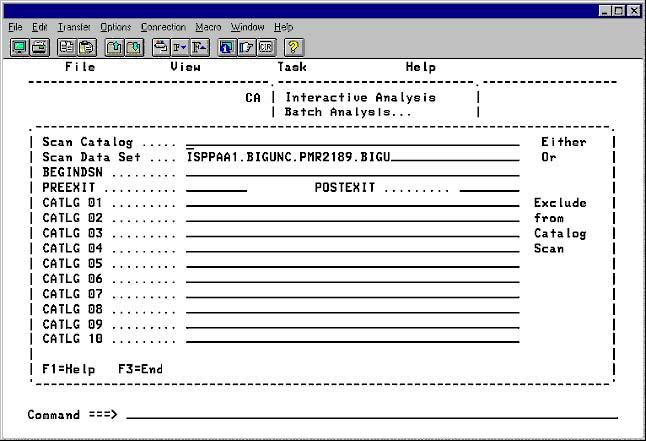Viewport: 646px width, 441px height.
Task: Click the CATLG 02 input field
Action: (353, 218)
